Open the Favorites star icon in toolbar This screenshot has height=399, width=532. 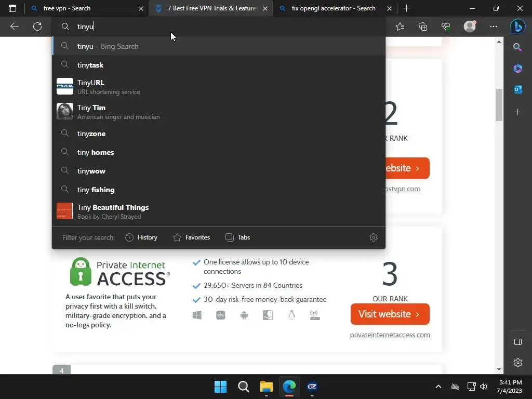pyautogui.click(x=400, y=26)
